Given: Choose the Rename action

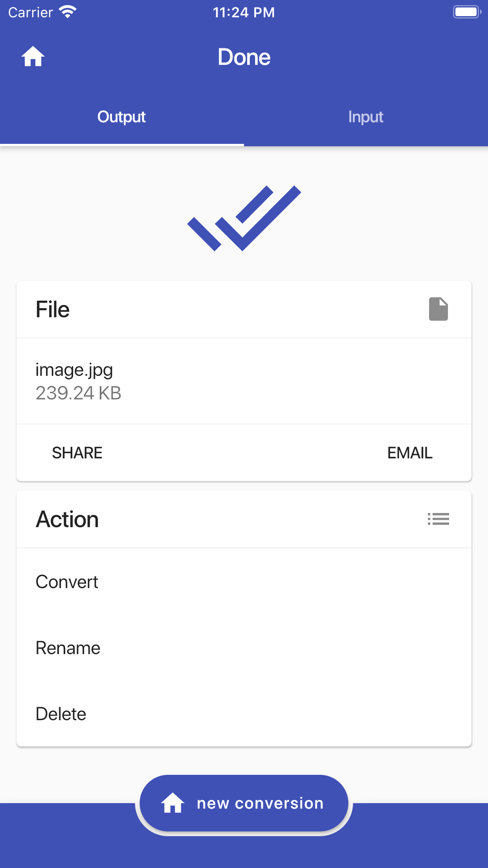Looking at the screenshot, I should pos(68,648).
